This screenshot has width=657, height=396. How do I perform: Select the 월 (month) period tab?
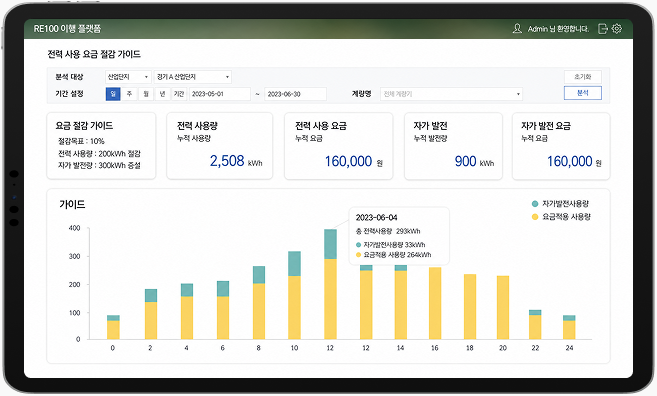[x=146, y=94]
